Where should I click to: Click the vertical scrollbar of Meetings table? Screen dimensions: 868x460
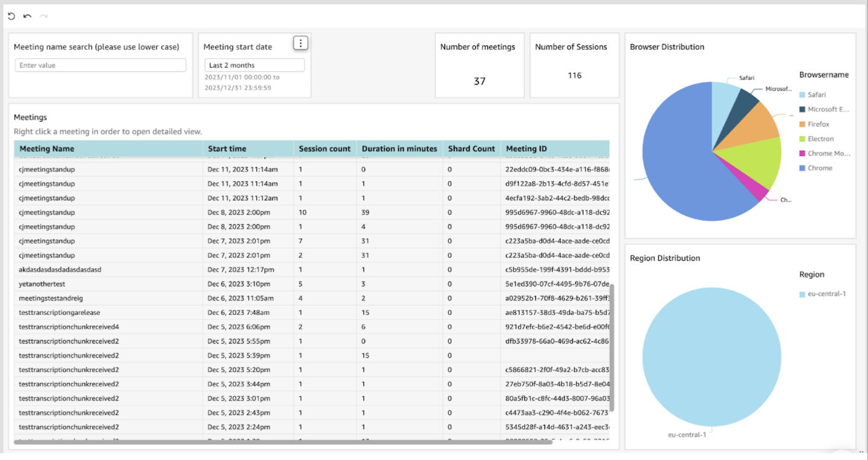click(612, 347)
